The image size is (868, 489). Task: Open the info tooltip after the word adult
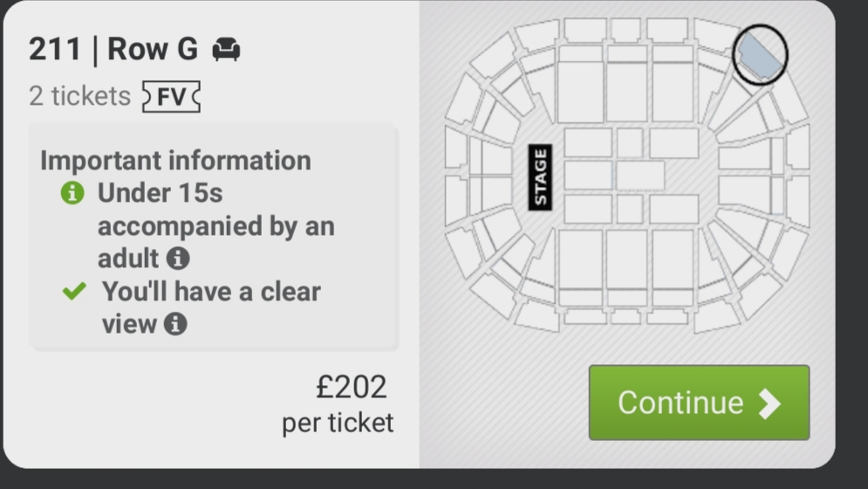click(x=178, y=258)
